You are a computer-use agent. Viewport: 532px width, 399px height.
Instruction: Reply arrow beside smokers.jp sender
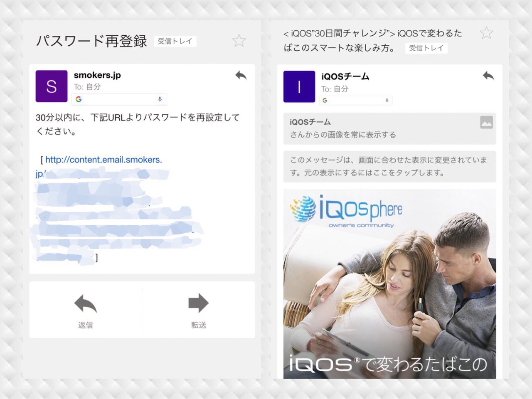tap(241, 75)
